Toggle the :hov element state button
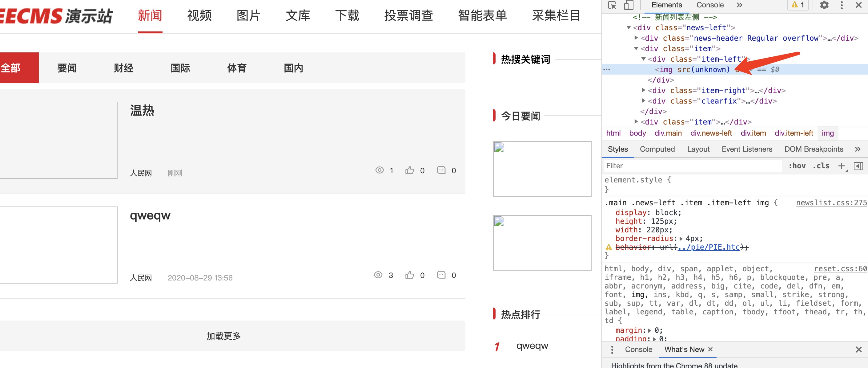The width and height of the screenshot is (868, 368). (x=797, y=166)
